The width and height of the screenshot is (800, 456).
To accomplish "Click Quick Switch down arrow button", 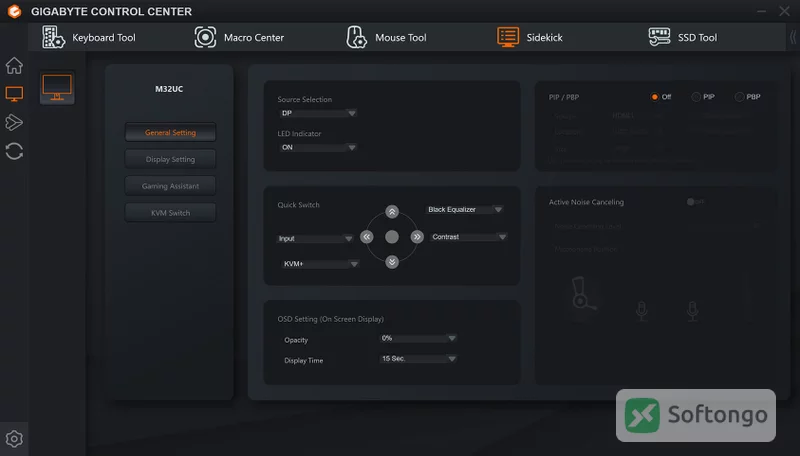I will tap(392, 262).
